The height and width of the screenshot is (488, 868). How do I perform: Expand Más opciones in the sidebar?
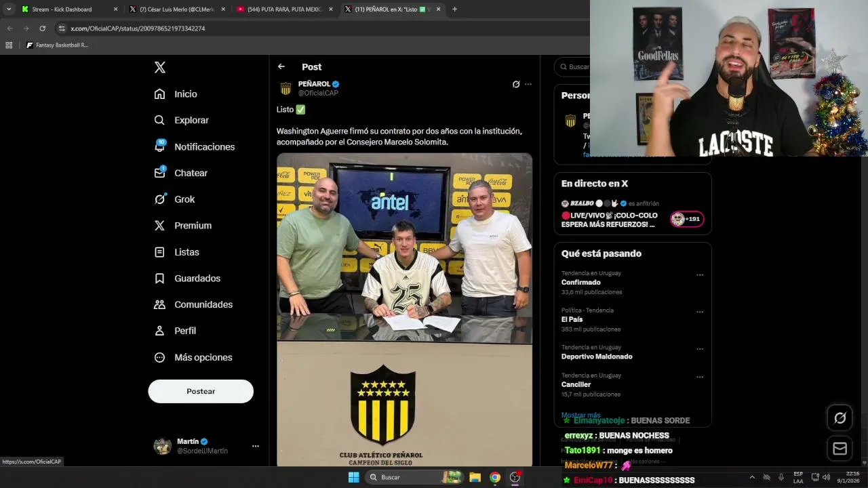point(193,357)
